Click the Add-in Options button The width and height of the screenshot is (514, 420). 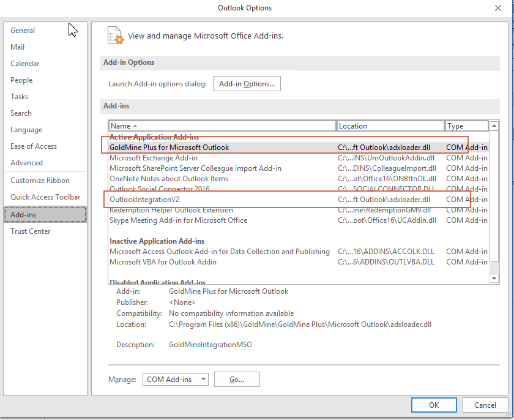tap(247, 83)
